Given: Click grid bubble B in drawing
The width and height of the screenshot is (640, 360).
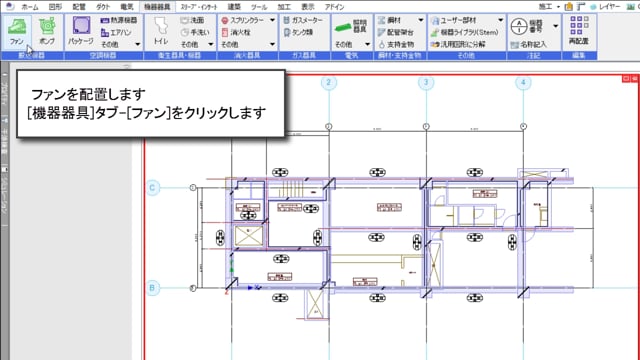Looking at the screenshot, I should 152,288.
